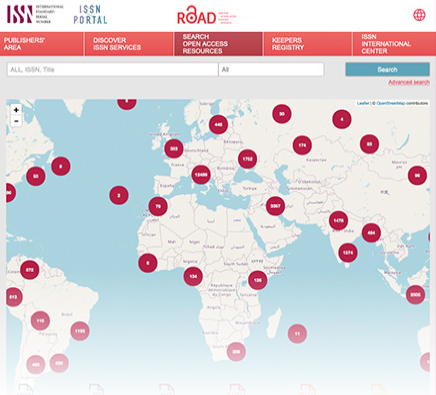Click the ROAD logo
The width and height of the screenshot is (436, 395).
[x=206, y=15]
